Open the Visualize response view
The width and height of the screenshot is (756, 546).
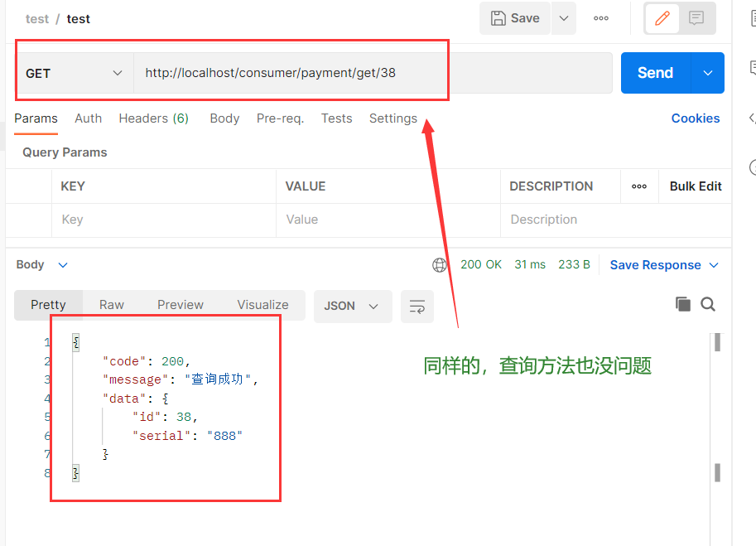(262, 305)
